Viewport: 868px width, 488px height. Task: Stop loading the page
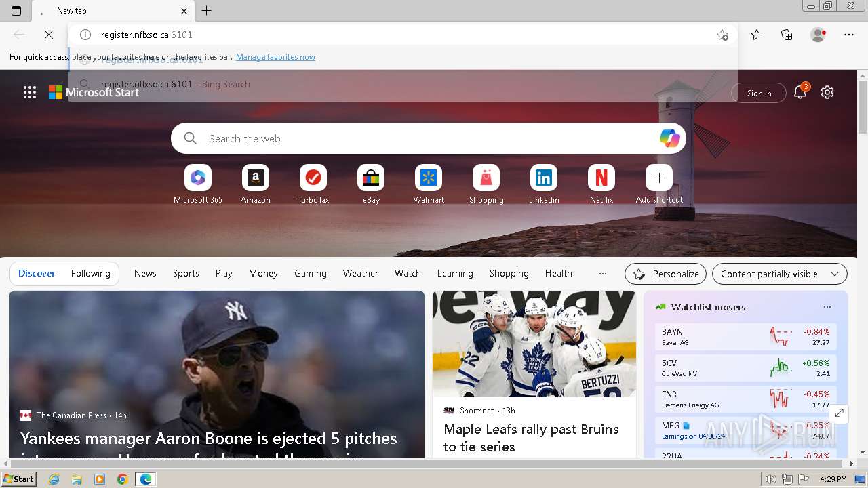(x=49, y=35)
